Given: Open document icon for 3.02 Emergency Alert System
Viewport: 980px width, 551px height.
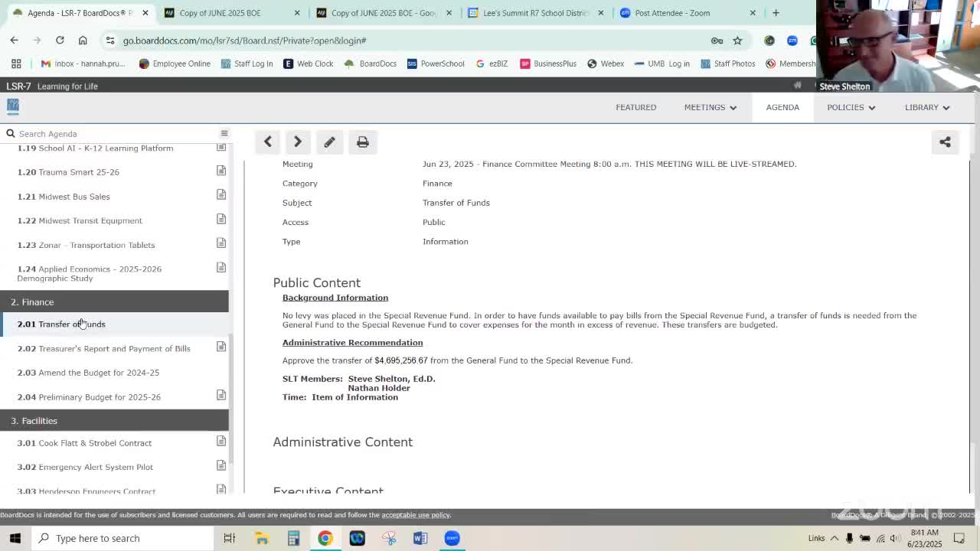Looking at the screenshot, I should tap(221, 465).
